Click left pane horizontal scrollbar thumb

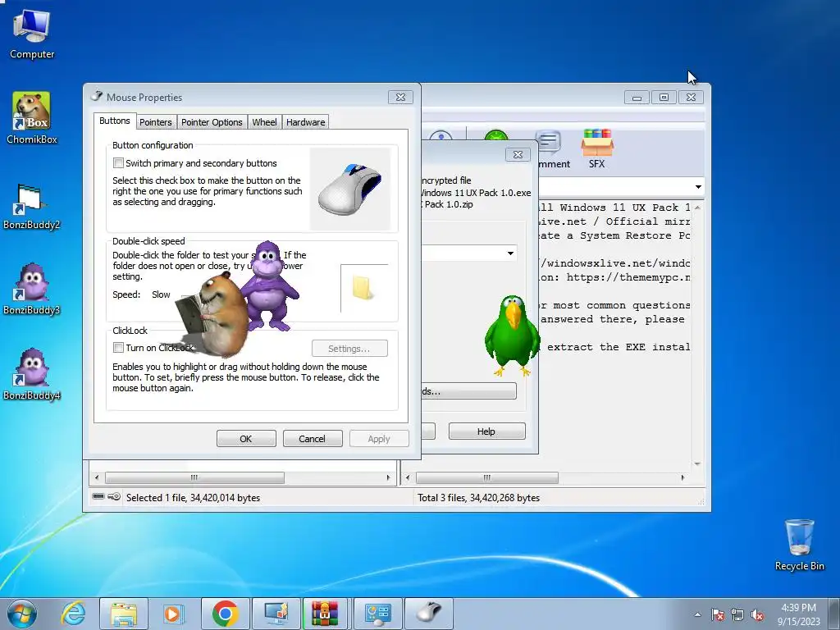[x=194, y=477]
